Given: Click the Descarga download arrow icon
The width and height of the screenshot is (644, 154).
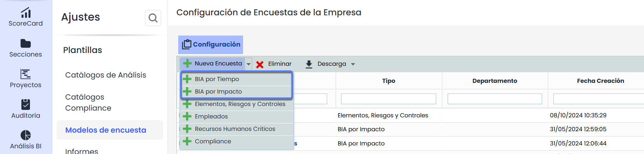Looking at the screenshot, I should coord(309,64).
